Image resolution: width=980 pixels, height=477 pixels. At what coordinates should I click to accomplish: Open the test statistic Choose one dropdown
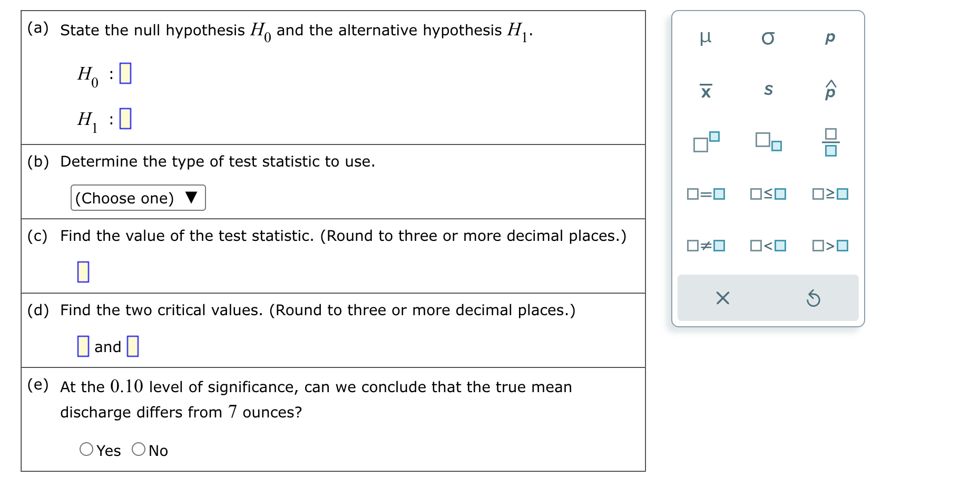point(138,198)
